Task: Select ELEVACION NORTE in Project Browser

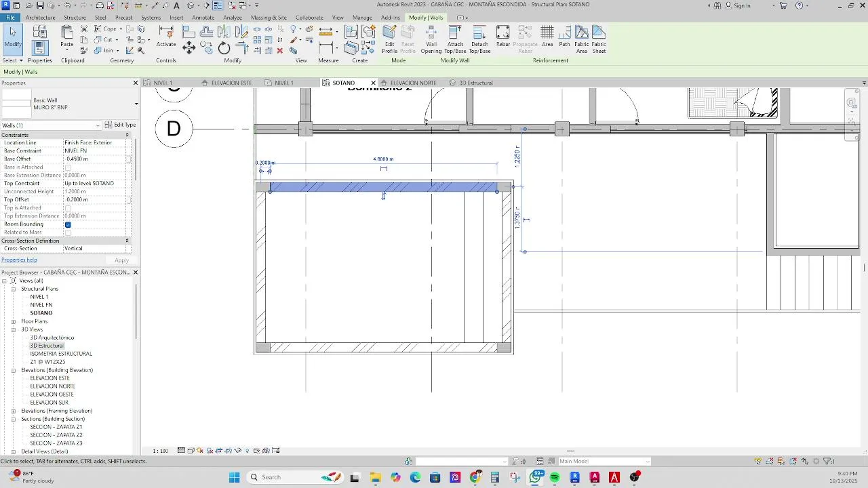Action: point(52,386)
